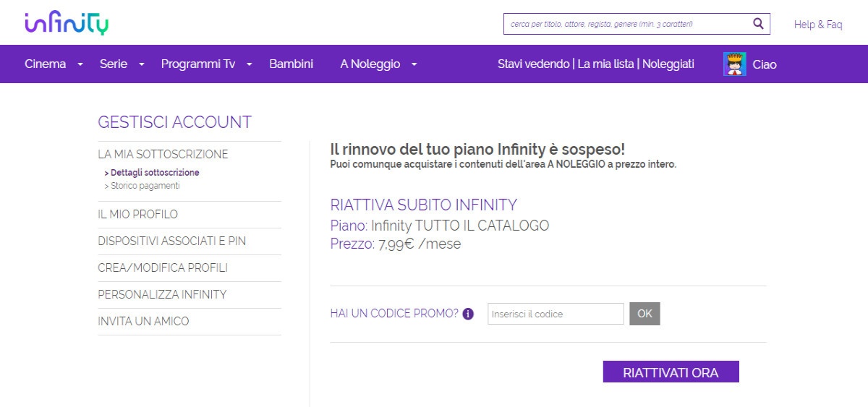Click the Riattiva subito Infinity heading
The image size is (868, 407).
coord(424,205)
